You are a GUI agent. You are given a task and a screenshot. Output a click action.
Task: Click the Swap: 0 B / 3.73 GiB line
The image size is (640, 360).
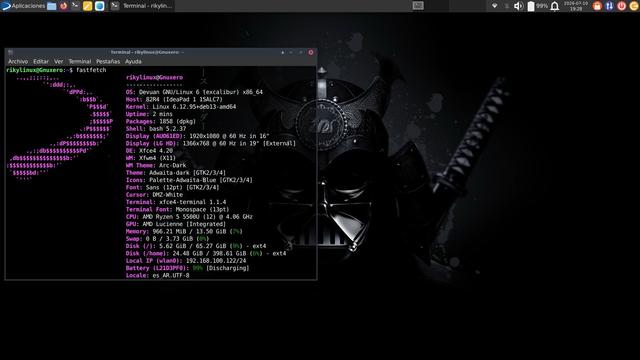click(167, 239)
